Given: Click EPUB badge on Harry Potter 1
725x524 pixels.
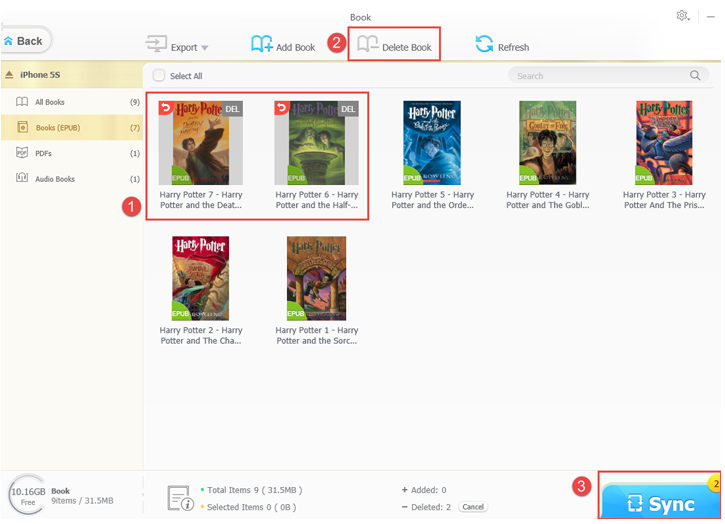Looking at the screenshot, I should (x=295, y=313).
